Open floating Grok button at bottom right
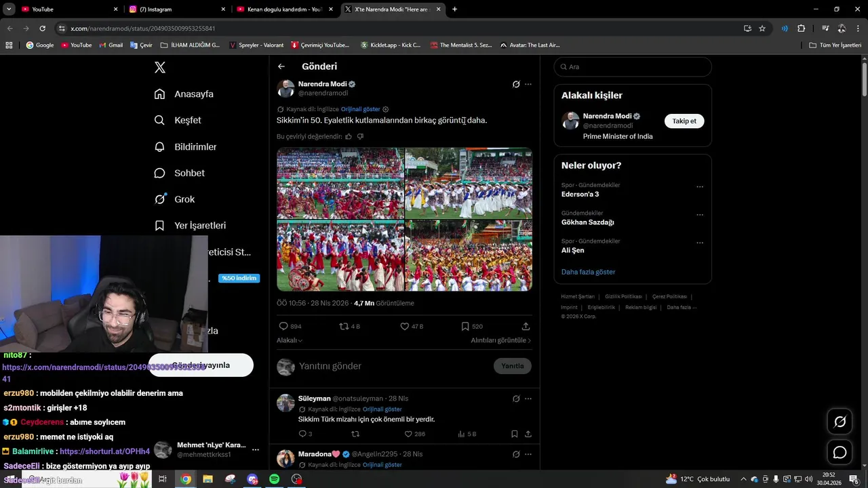 tap(840, 422)
